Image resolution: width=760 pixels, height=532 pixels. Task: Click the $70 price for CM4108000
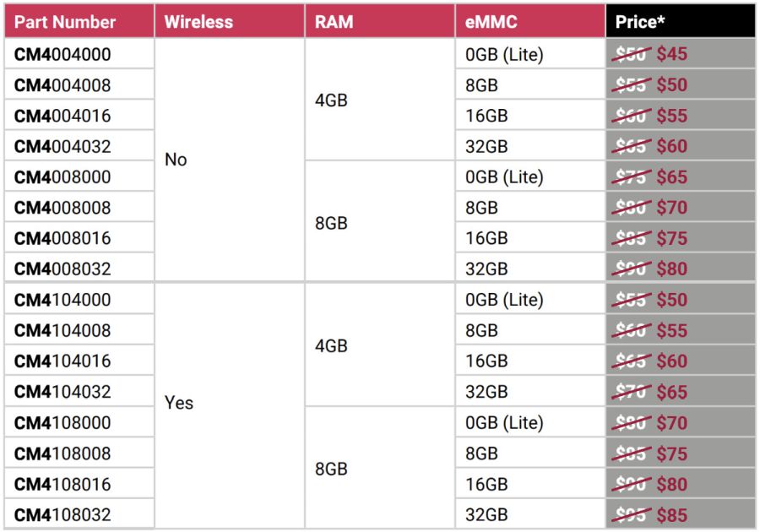click(x=672, y=423)
